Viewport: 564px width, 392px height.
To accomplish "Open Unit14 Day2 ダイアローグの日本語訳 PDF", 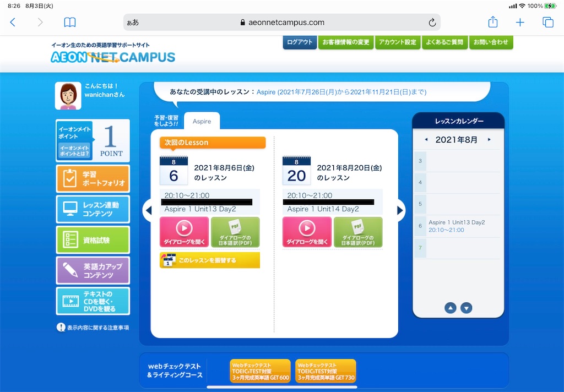I will coord(358,232).
